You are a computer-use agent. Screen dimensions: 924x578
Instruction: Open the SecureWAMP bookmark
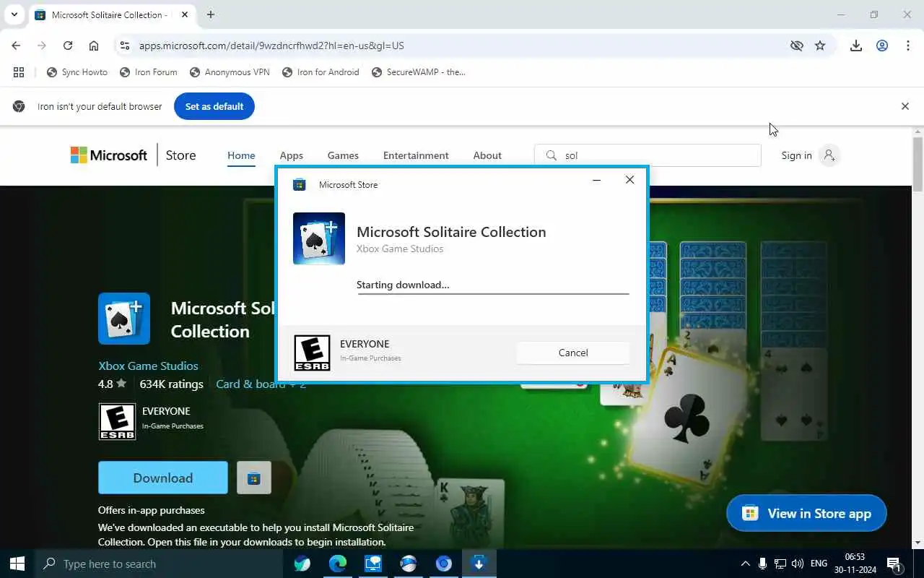419,72
